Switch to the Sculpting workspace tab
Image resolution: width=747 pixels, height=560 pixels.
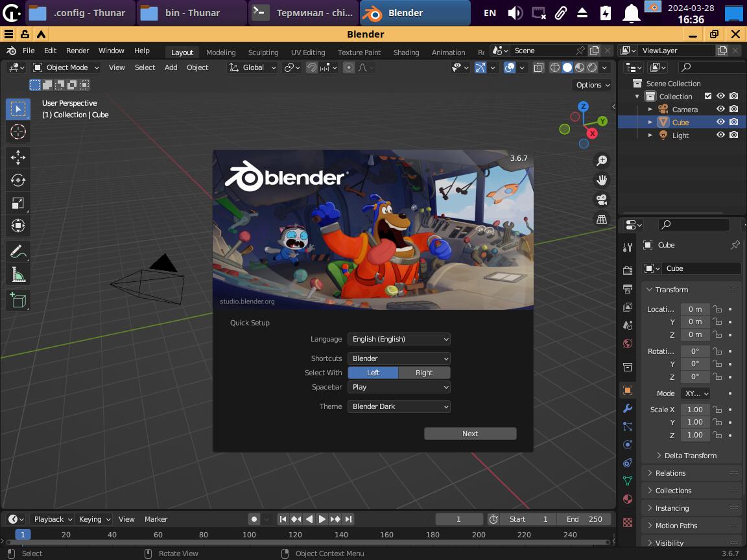point(263,52)
